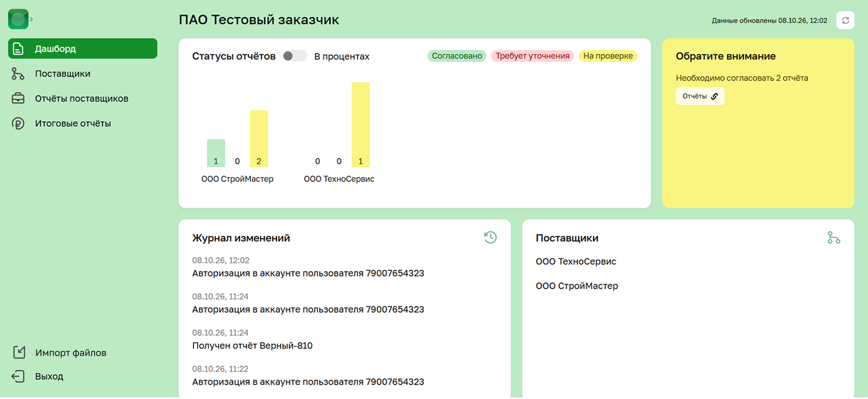The height and width of the screenshot is (399, 868).
Task: Click the Требует уточнения legend badge
Action: coord(533,56)
